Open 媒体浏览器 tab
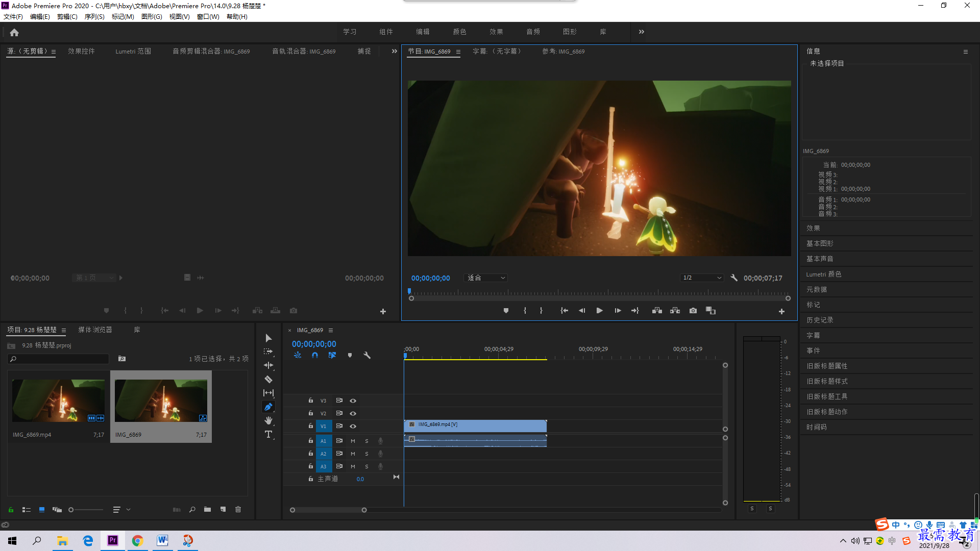The height and width of the screenshot is (551, 980). (95, 330)
